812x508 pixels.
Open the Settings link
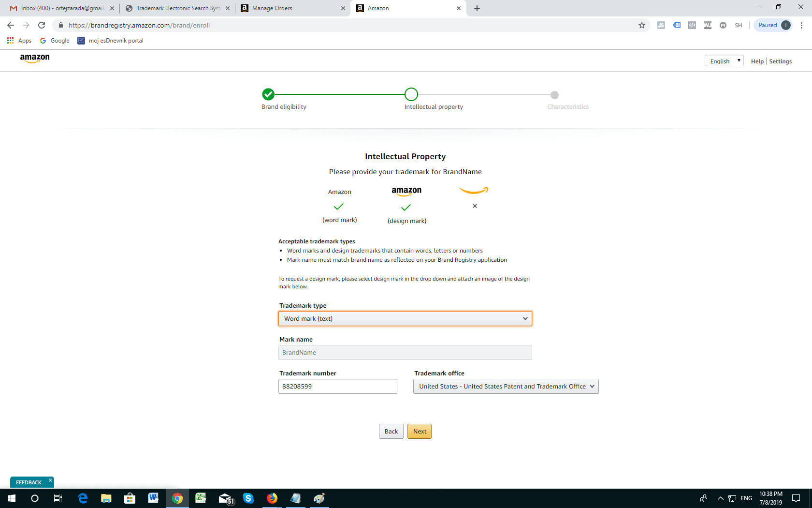pos(780,61)
